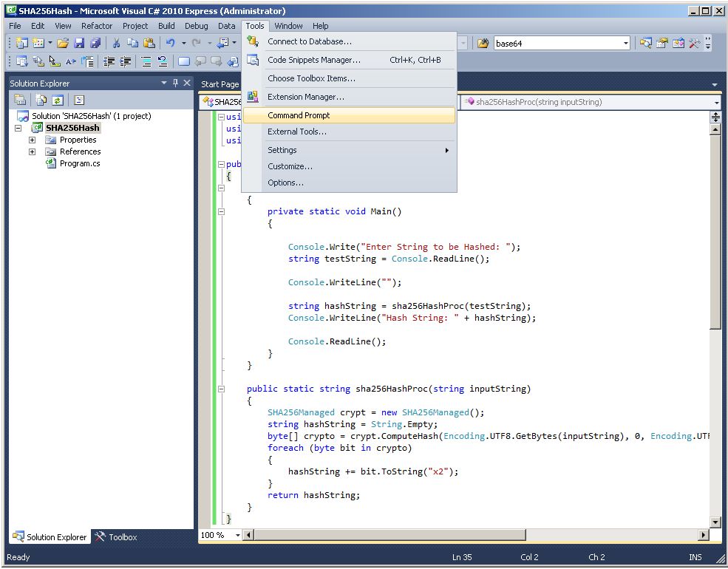This screenshot has height=569, width=728.
Task: Click the Refresh icon in Solution Explorer
Action: tap(58, 100)
